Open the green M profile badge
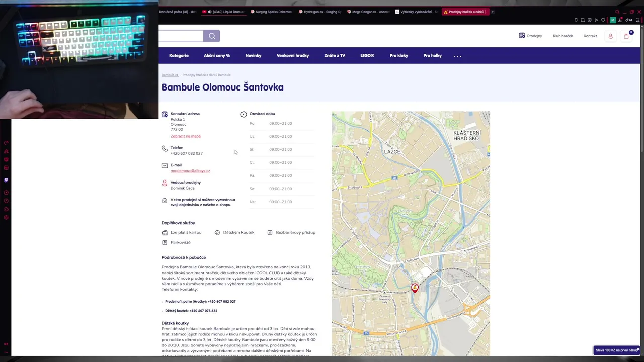This screenshot has height=362, width=644. [x=613, y=20]
